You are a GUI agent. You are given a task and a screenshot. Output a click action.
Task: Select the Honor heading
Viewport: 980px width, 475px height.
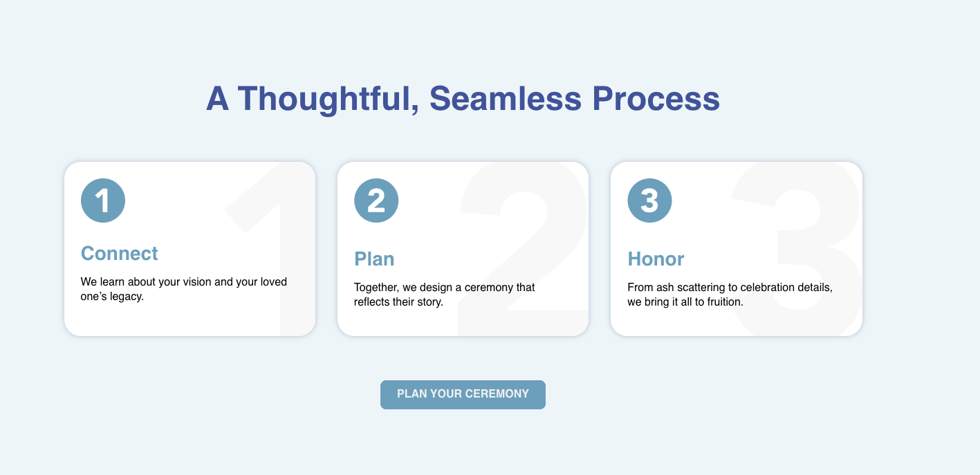[x=656, y=259]
